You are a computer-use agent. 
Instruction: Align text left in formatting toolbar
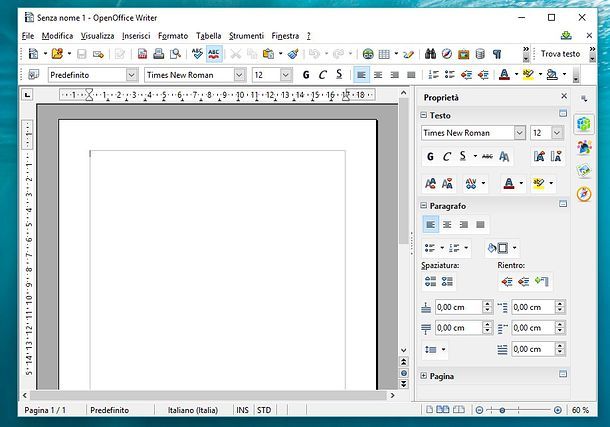coord(361,75)
